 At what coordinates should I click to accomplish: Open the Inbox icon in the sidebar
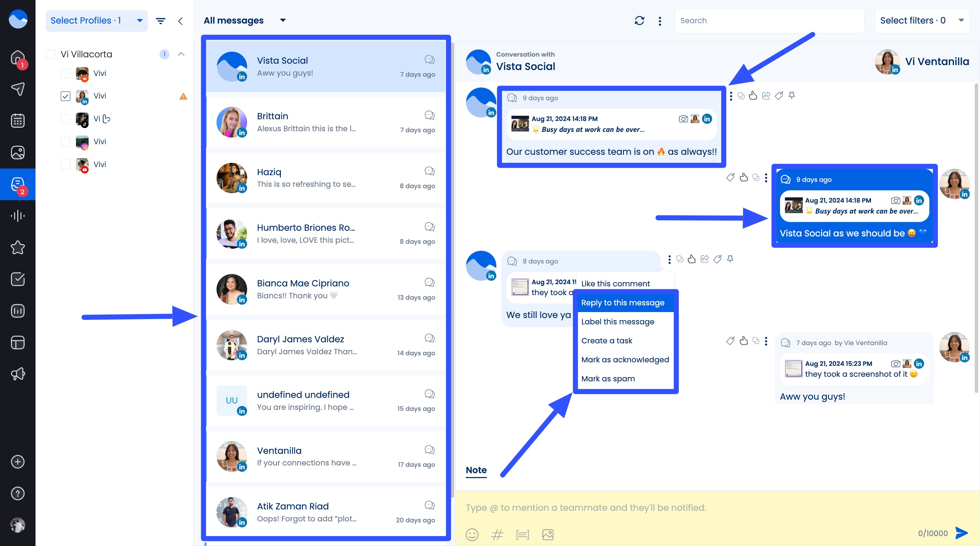coord(18,184)
